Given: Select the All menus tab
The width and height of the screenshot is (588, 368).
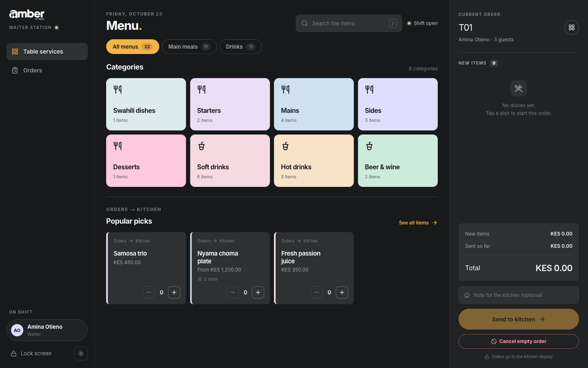Looking at the screenshot, I should tap(133, 47).
